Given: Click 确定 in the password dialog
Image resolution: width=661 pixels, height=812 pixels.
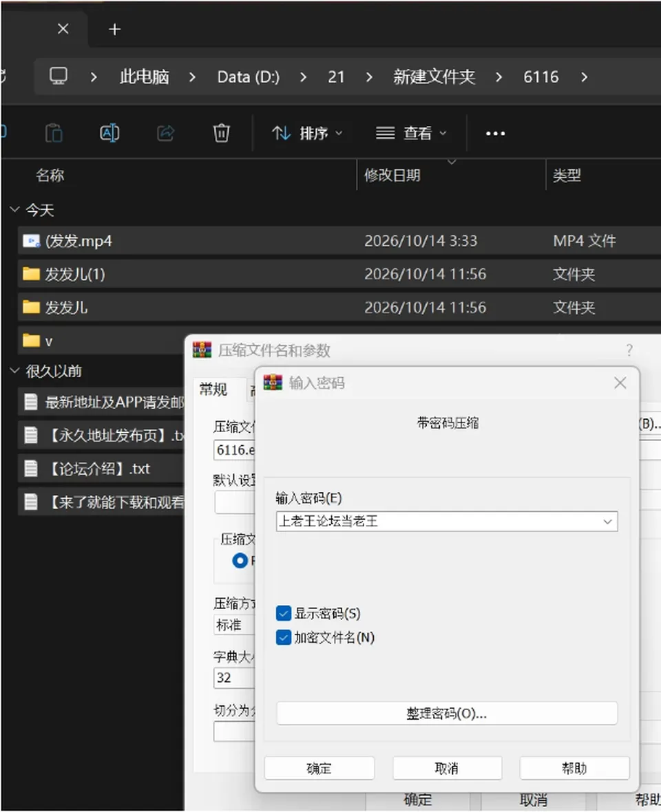Looking at the screenshot, I should coord(319,768).
